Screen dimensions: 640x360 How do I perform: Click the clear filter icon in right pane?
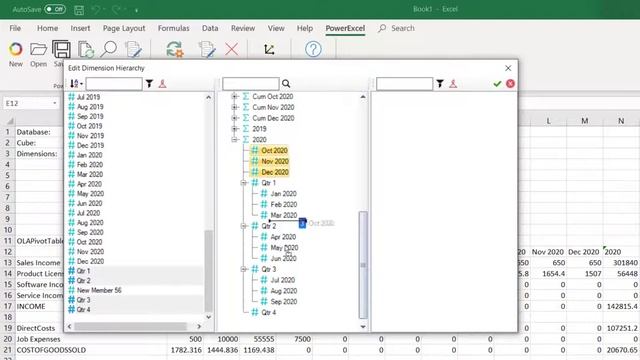coord(453,84)
